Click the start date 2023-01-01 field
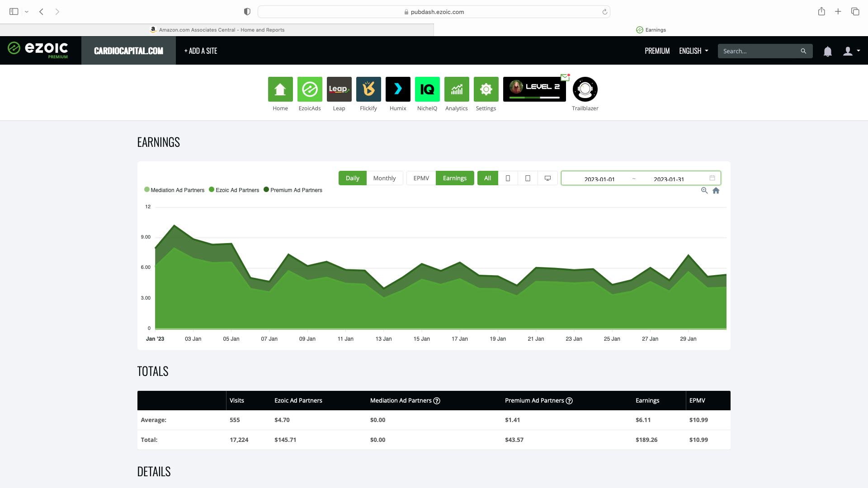868x488 pixels. pyautogui.click(x=599, y=179)
